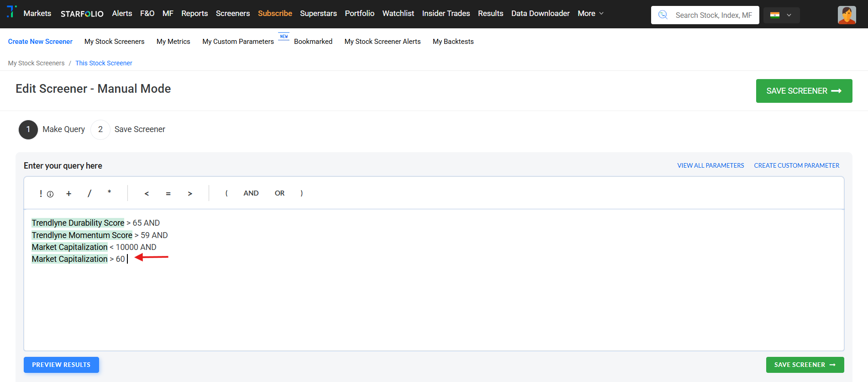Insert the NOT (!) operator
Image resolution: width=868 pixels, height=382 pixels.
pyautogui.click(x=41, y=193)
